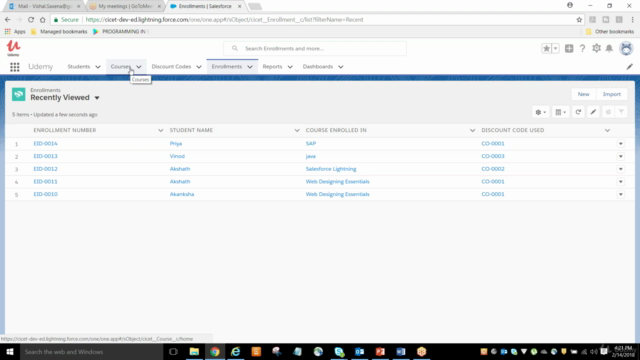Open the user profile avatar
This screenshot has height=360, width=640.
(626, 49)
